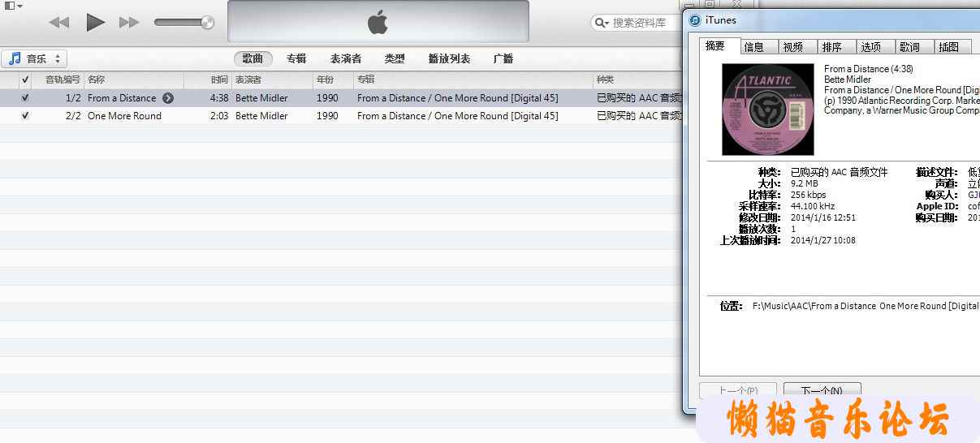Sort by the 种类 column header
The width and height of the screenshot is (980, 443).
(637, 80)
